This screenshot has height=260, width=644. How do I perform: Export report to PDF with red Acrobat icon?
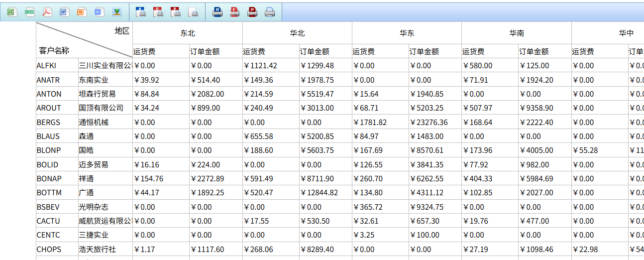point(46,12)
